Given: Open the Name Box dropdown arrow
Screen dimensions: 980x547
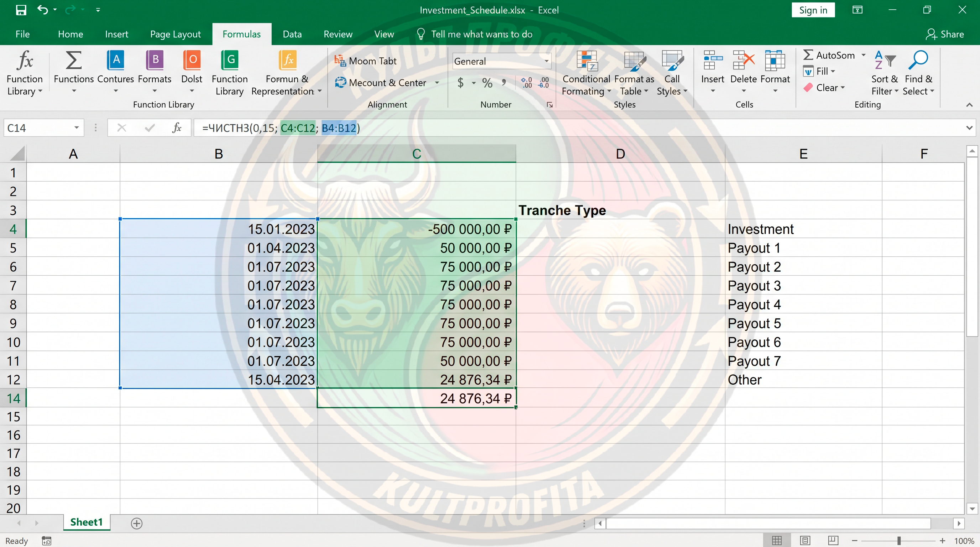Looking at the screenshot, I should [77, 128].
